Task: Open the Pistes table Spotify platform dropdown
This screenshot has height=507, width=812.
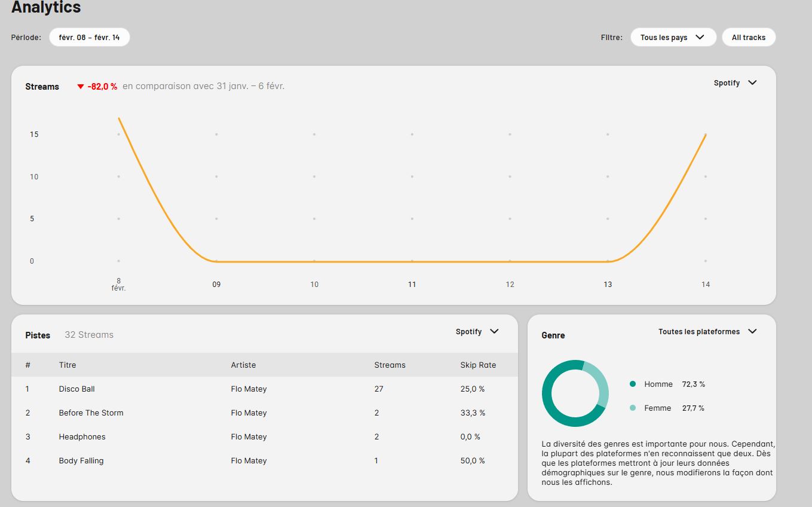Action: pyautogui.click(x=477, y=332)
